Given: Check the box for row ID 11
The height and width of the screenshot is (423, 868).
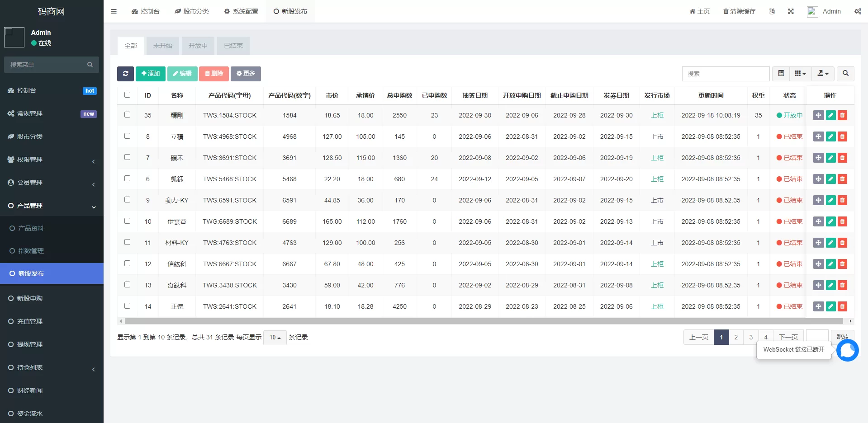Looking at the screenshot, I should [127, 242].
